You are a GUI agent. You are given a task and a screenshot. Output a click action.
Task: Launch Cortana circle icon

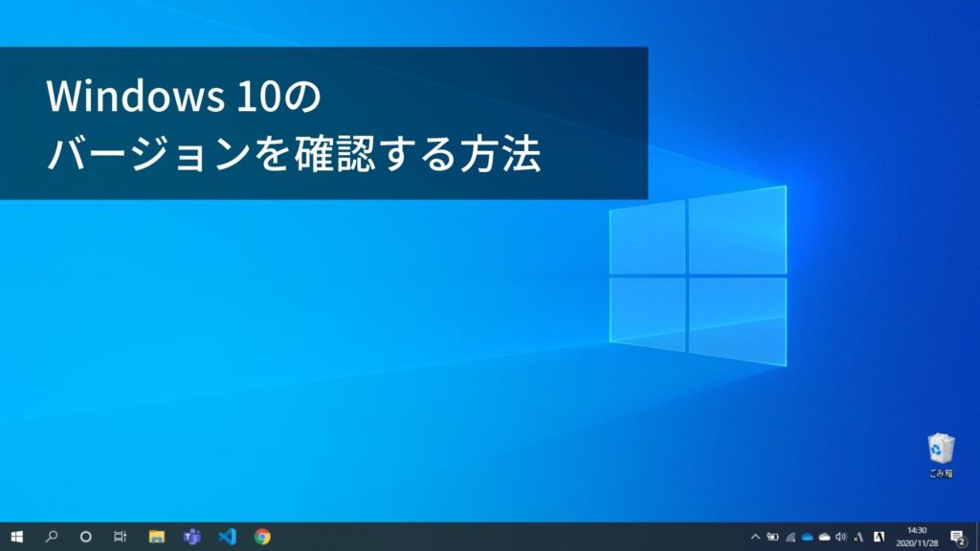(86, 537)
